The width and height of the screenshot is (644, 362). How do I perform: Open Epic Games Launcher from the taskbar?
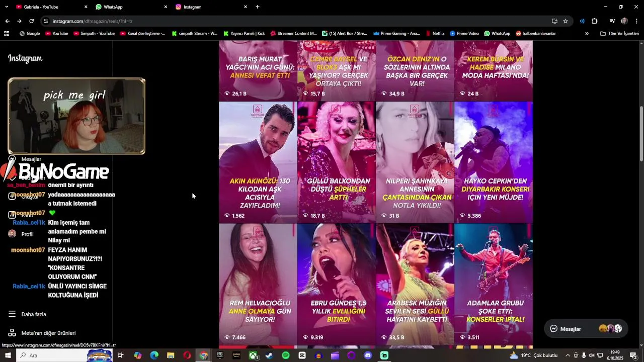pos(220,355)
